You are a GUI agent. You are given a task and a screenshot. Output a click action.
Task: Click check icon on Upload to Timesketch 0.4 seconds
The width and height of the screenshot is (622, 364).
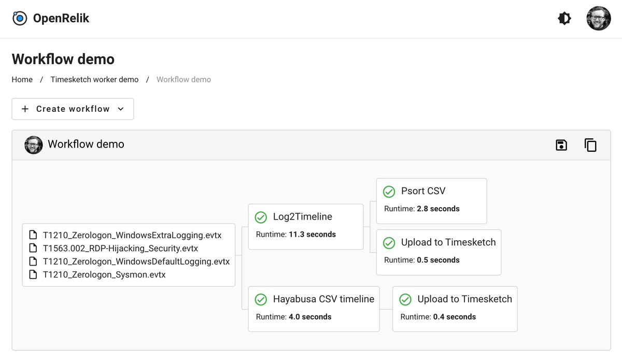[405, 300]
